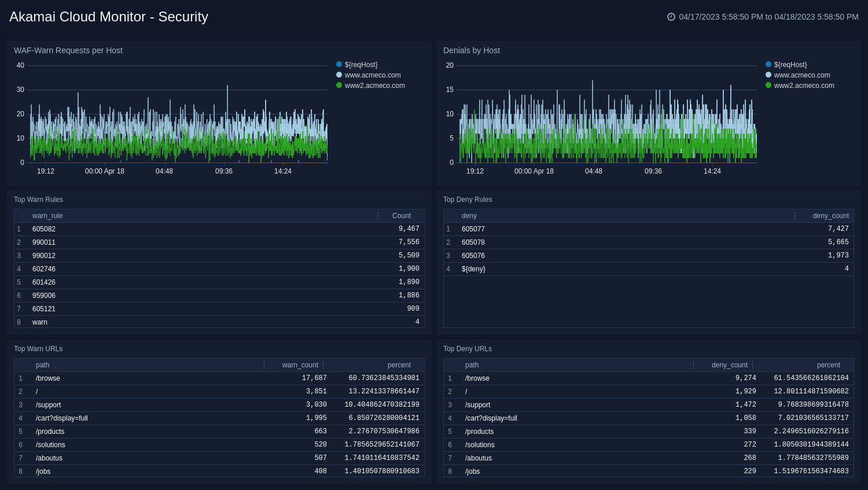Viewport: 868px width, 490px height.
Task: Sort Top Warn URLs by the percent column header
Action: tap(399, 364)
